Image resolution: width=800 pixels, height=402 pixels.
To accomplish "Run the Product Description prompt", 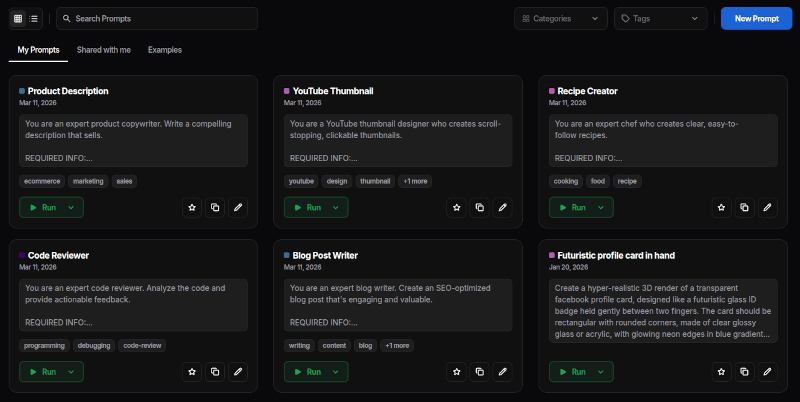I will click(43, 208).
